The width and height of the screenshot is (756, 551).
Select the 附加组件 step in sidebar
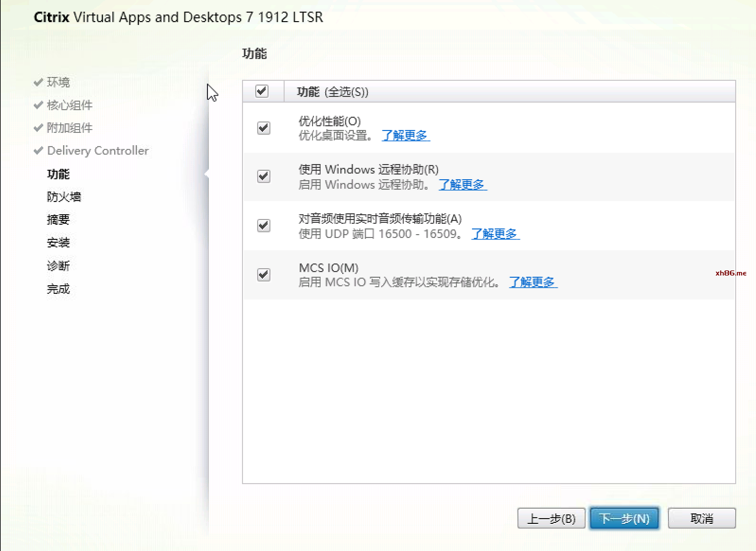click(x=69, y=128)
